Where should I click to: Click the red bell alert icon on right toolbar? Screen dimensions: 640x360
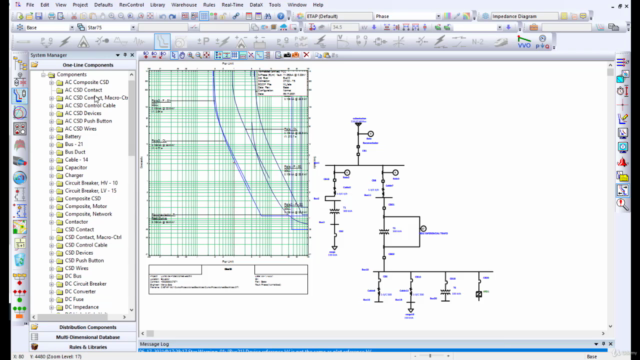(622, 162)
